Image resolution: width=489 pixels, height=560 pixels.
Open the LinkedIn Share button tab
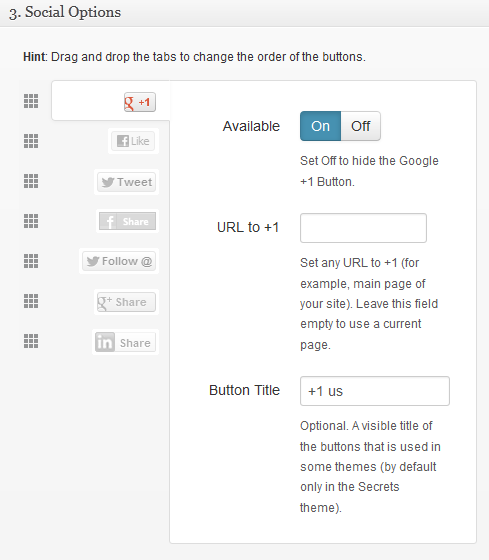click(125, 342)
